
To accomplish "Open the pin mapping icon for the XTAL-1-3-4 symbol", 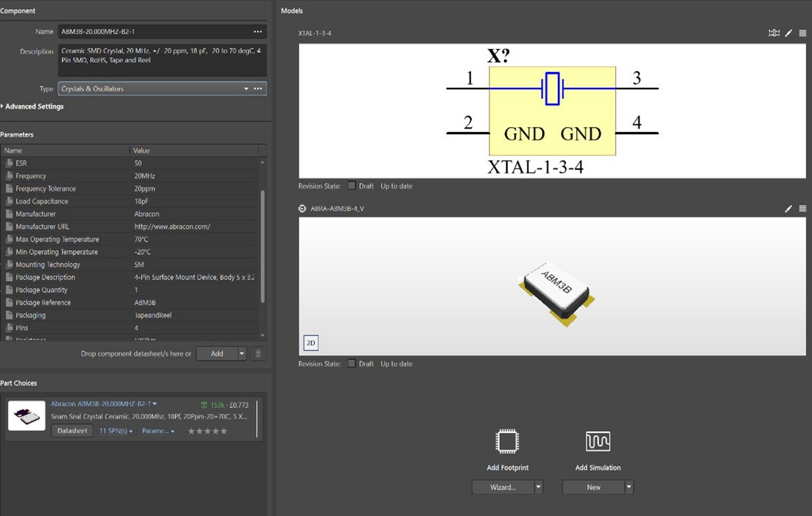I will pyautogui.click(x=773, y=33).
